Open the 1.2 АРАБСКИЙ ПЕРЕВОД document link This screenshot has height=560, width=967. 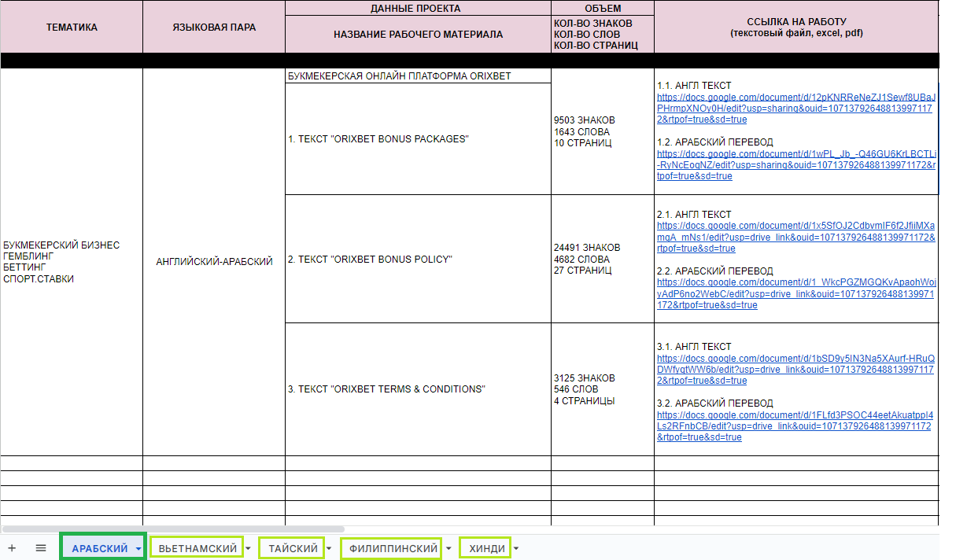pyautogui.click(x=796, y=165)
